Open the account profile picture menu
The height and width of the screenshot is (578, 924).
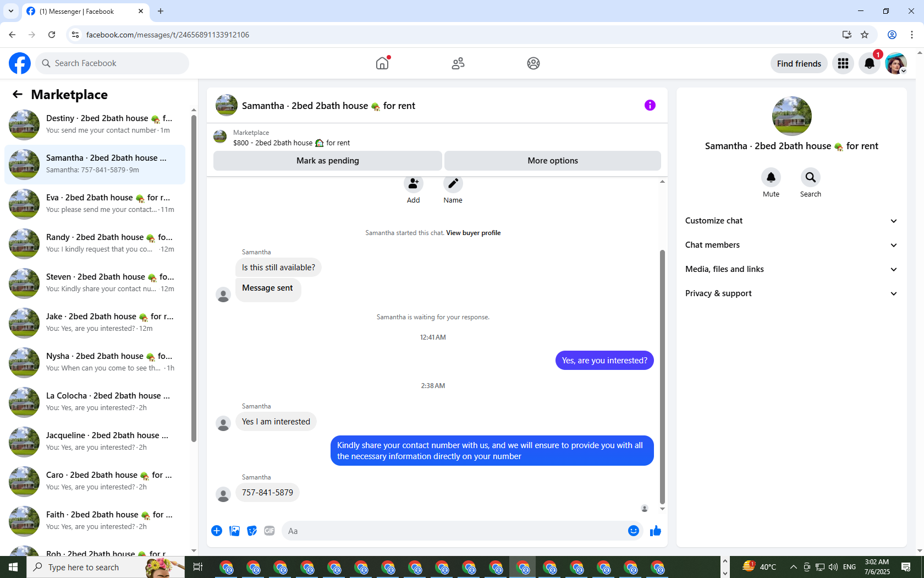point(896,63)
